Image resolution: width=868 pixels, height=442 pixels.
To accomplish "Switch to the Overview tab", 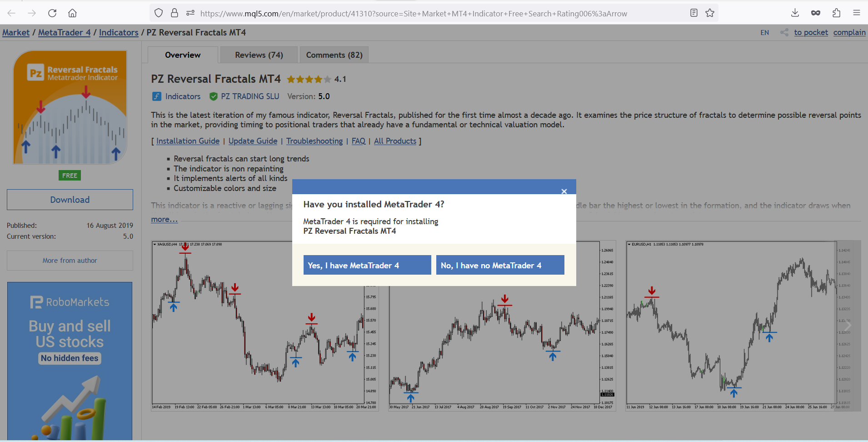I will coord(183,55).
